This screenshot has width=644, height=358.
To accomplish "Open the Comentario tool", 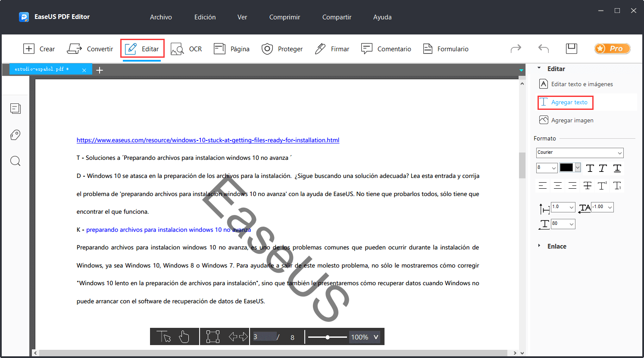I will tap(386, 49).
